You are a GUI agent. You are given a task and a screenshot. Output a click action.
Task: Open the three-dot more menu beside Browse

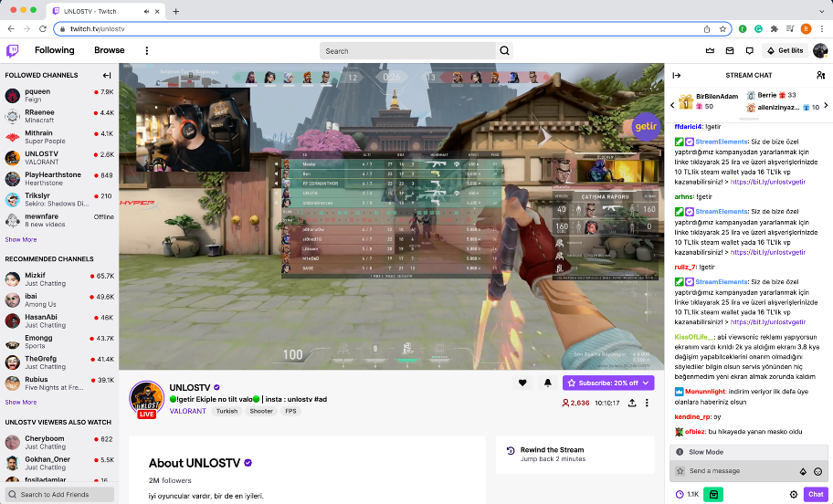click(x=147, y=50)
